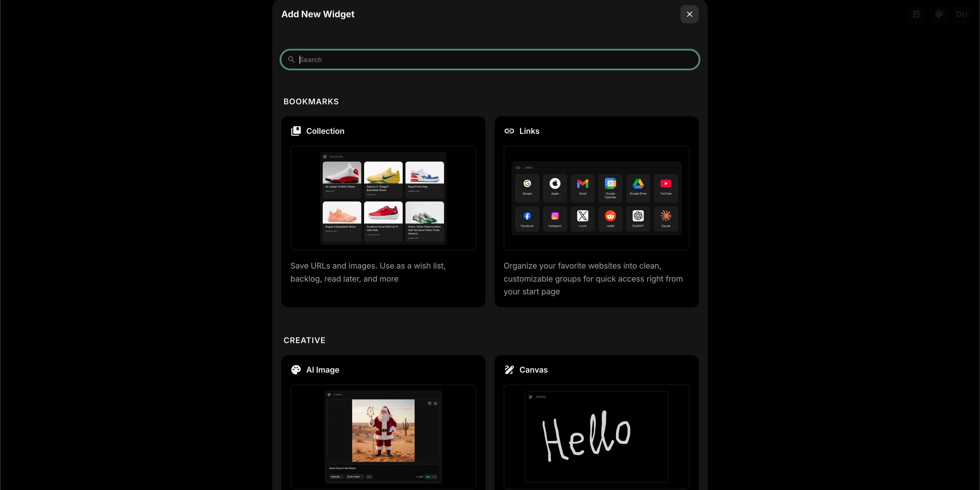Open the theme palette icon in the top toolbar
This screenshot has width=980, height=490.
click(x=939, y=14)
